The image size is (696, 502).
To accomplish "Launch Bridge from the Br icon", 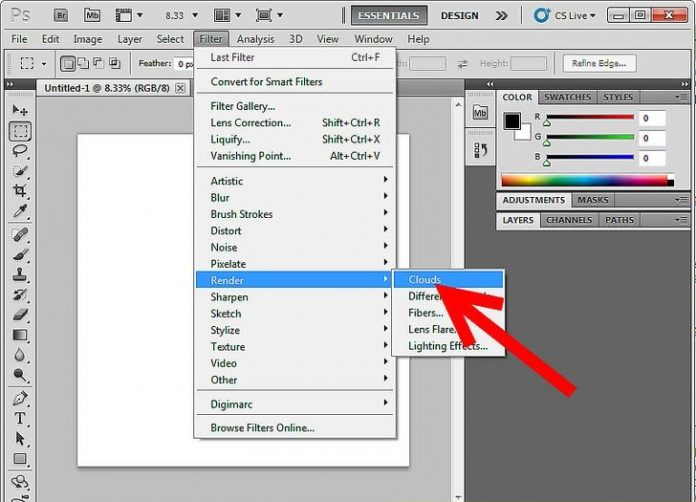I will (59, 15).
